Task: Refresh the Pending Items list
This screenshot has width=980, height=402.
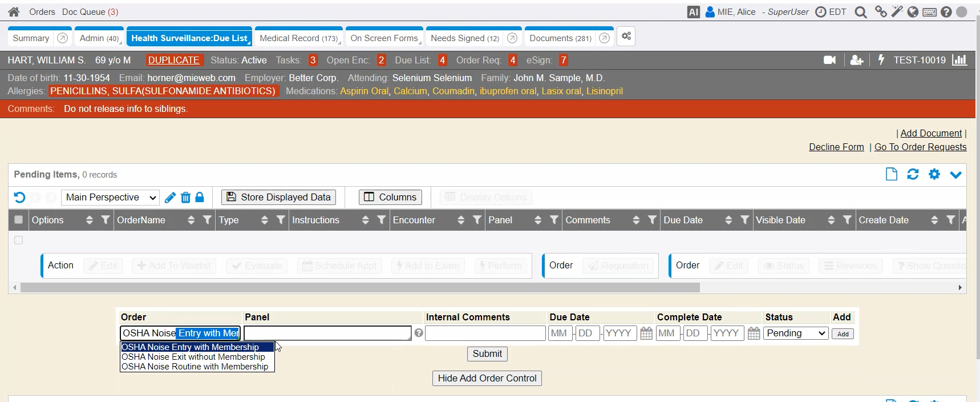Action: (x=913, y=174)
